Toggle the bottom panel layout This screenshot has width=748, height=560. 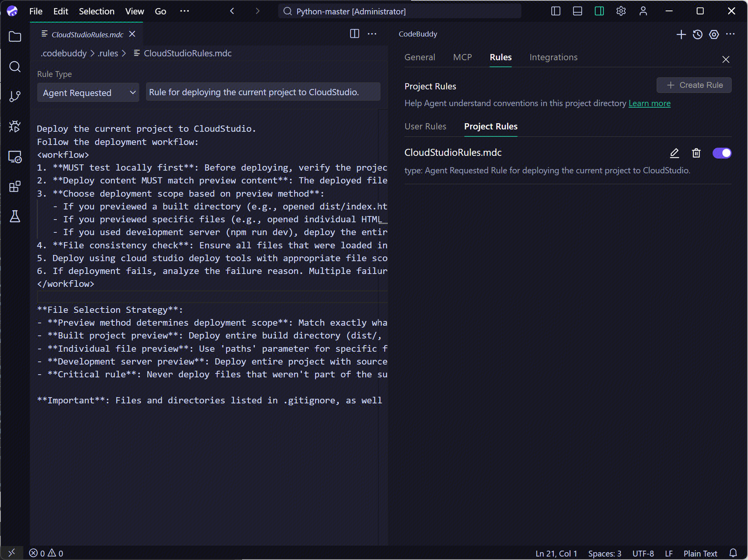click(x=577, y=11)
